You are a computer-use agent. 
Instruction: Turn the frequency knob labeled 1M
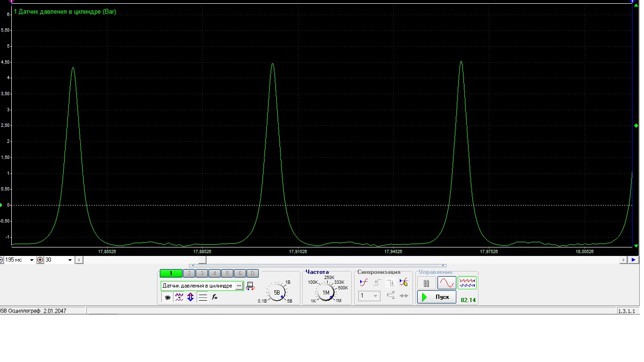pyautogui.click(x=326, y=292)
